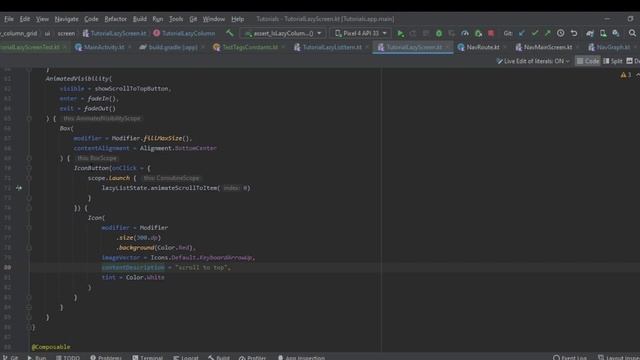Click the TutorialLazyColumn breadcrumb
This screenshot has width=640, height=360.
184,33
